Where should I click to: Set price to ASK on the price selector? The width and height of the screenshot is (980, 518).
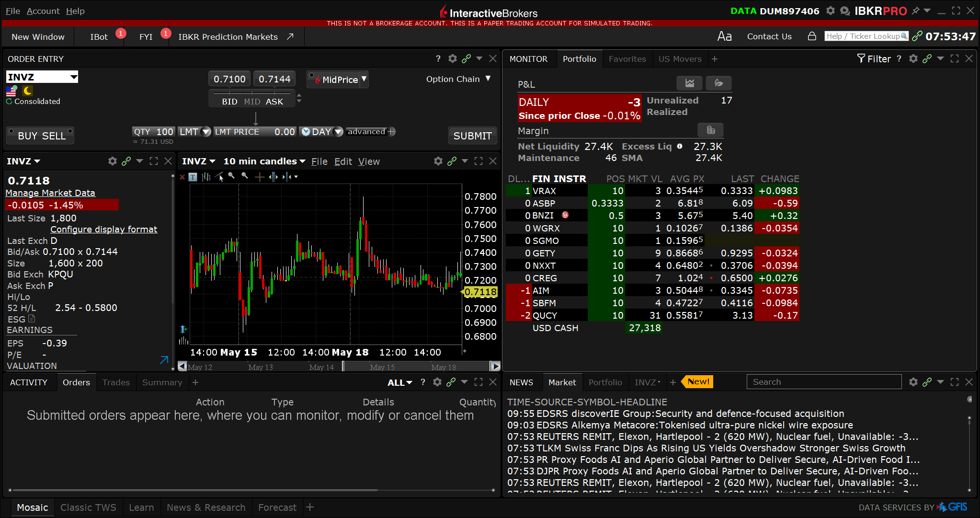(274, 101)
